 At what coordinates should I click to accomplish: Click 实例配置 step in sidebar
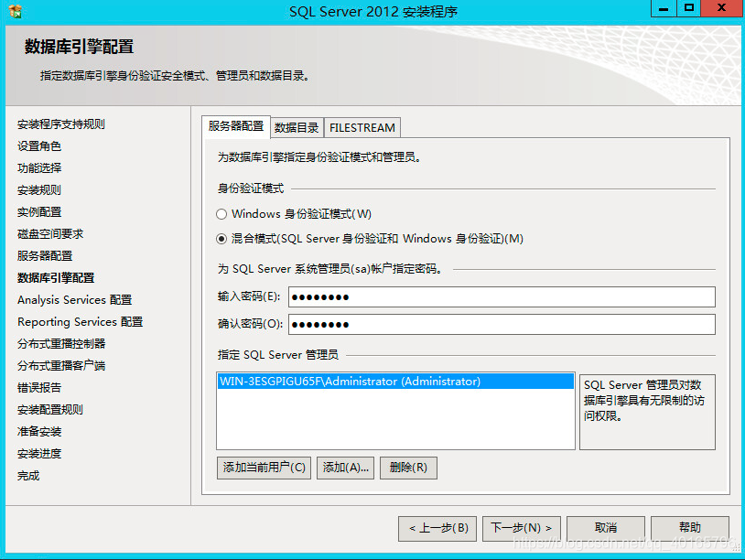39,212
